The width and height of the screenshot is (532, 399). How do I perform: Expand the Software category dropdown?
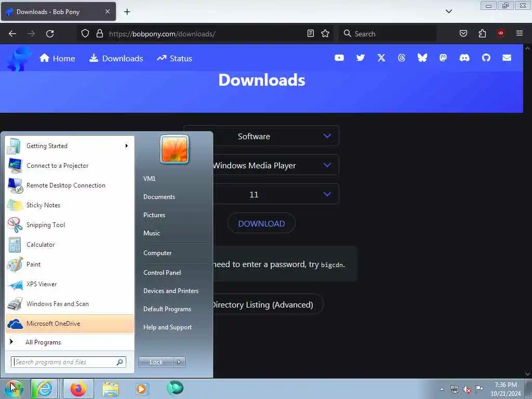pos(261,136)
